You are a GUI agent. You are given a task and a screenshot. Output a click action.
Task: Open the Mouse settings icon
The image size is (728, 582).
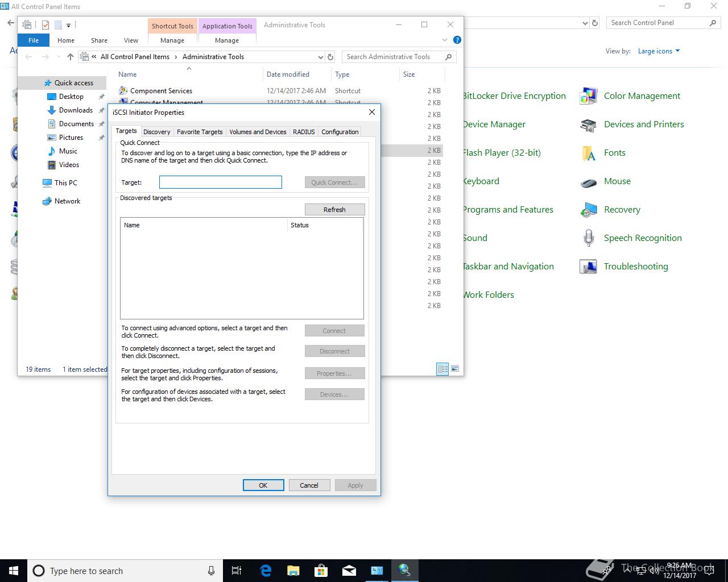(x=588, y=182)
